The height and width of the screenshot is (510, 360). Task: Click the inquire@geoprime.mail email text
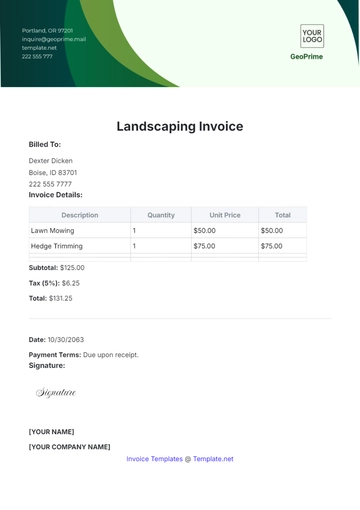point(54,39)
